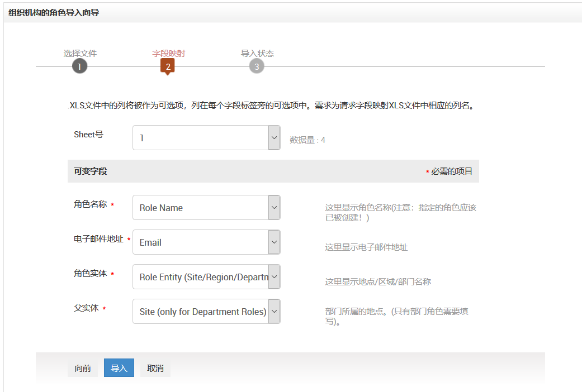Click the 必需的项目 legend text
Viewport: 582px width, 392px height.
[451, 171]
